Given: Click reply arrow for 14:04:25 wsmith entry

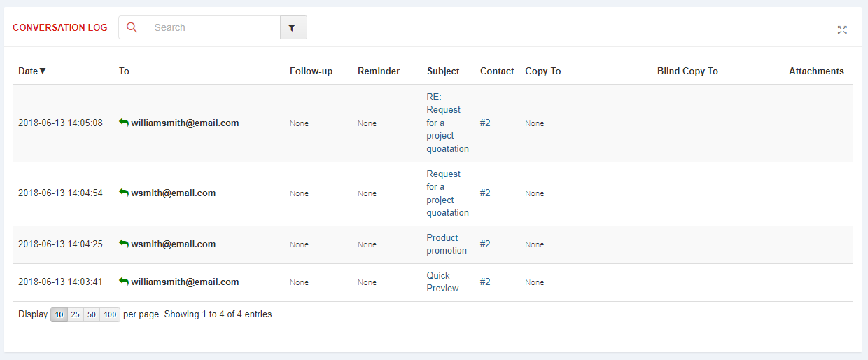Looking at the screenshot, I should click(x=124, y=244).
